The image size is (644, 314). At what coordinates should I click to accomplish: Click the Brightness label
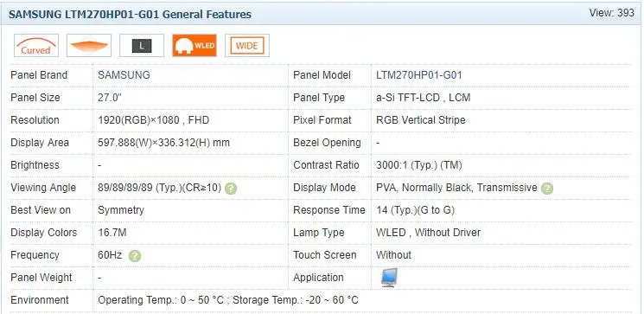point(35,165)
